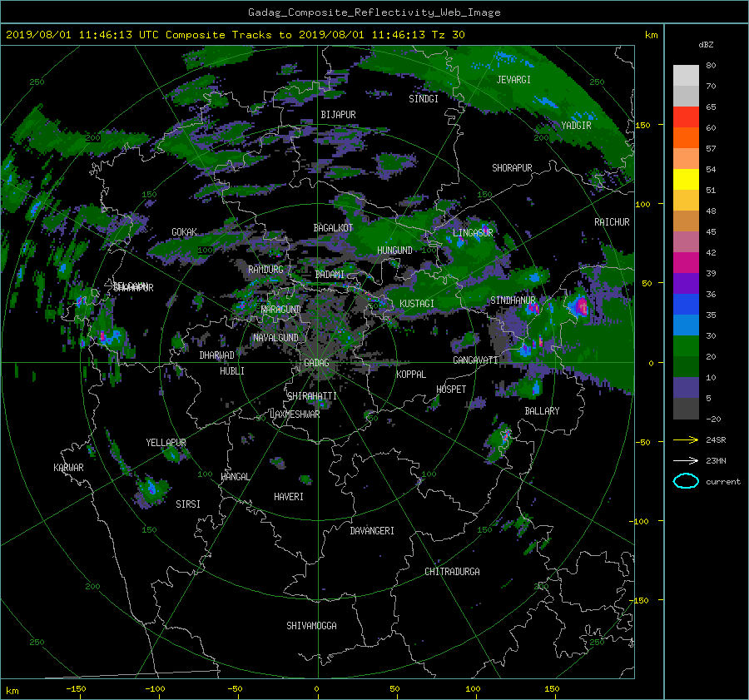Click the BALLARY city label

point(542,411)
